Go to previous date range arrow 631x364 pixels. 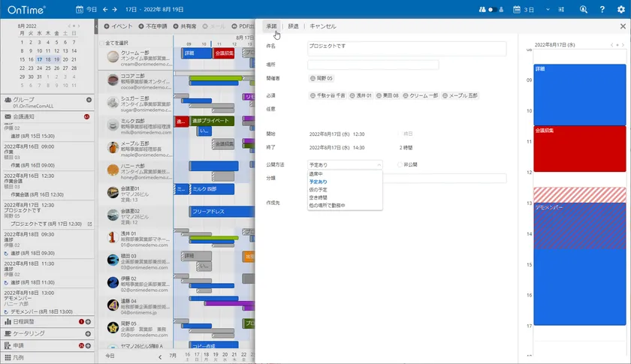coord(104,9)
